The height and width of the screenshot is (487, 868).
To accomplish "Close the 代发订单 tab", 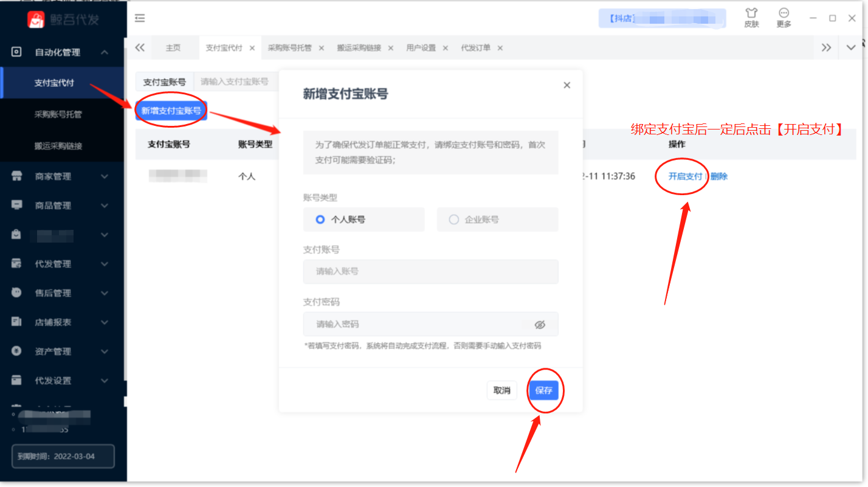I will tap(500, 48).
